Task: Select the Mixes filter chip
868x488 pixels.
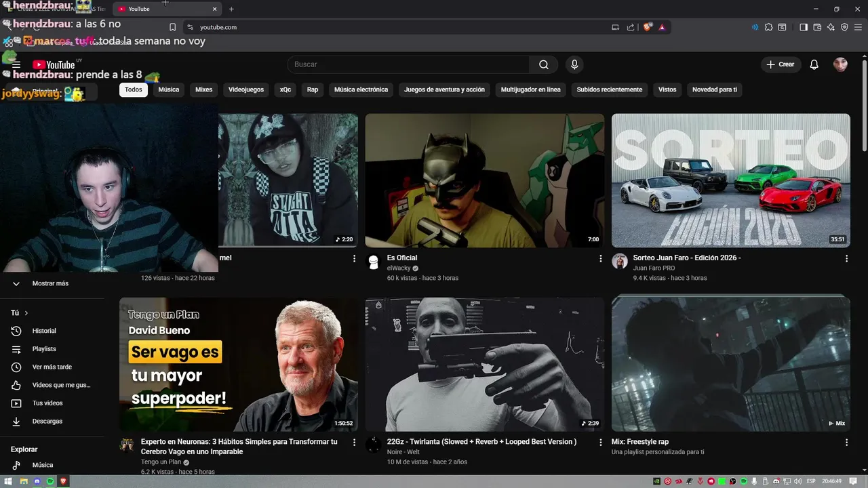Action: point(203,89)
